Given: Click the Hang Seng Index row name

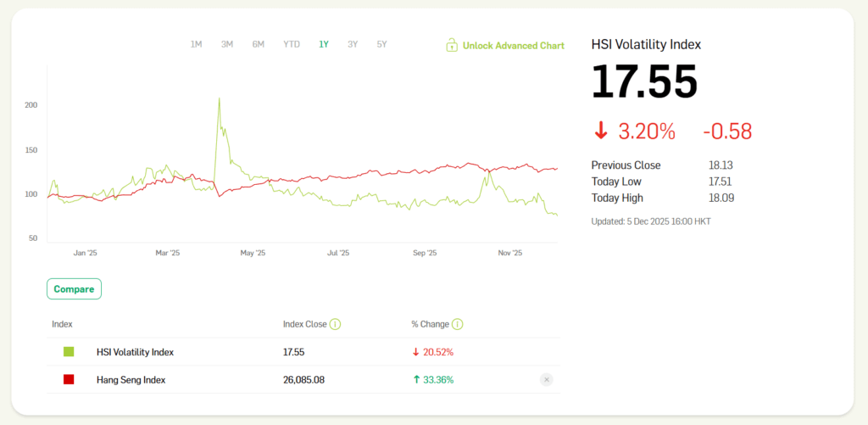Looking at the screenshot, I should 131,380.
